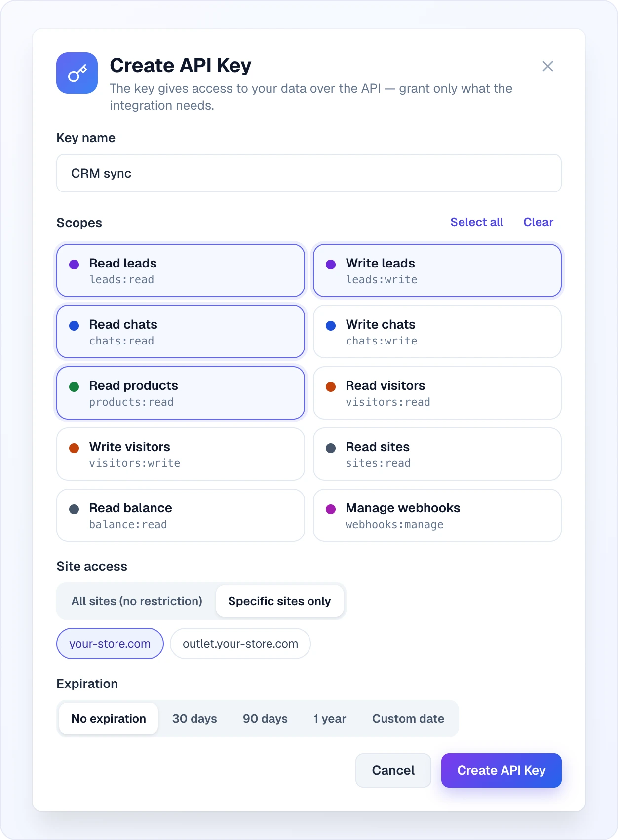Click the orange dot beside Read visitors

click(331, 387)
